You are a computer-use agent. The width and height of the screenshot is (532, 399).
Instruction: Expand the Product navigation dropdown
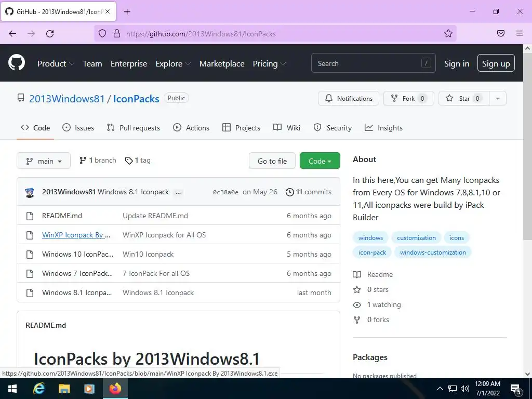(x=56, y=63)
